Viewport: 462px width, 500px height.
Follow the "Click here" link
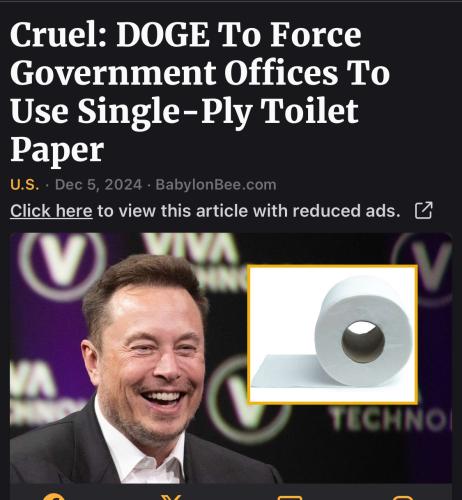(x=51, y=211)
